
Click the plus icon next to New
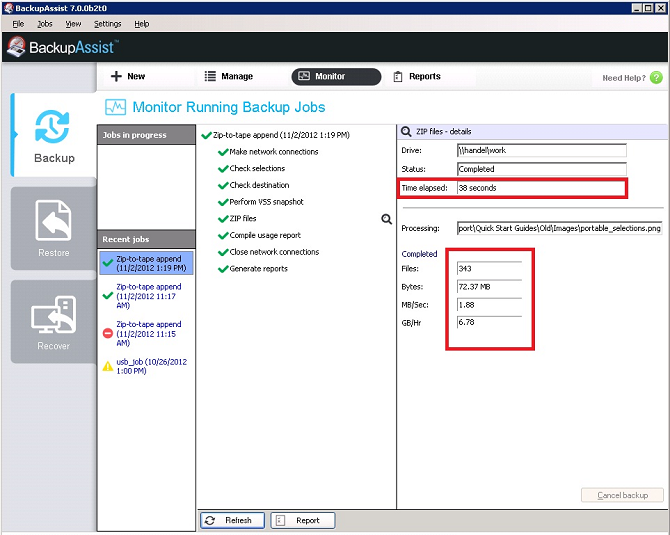click(116, 76)
